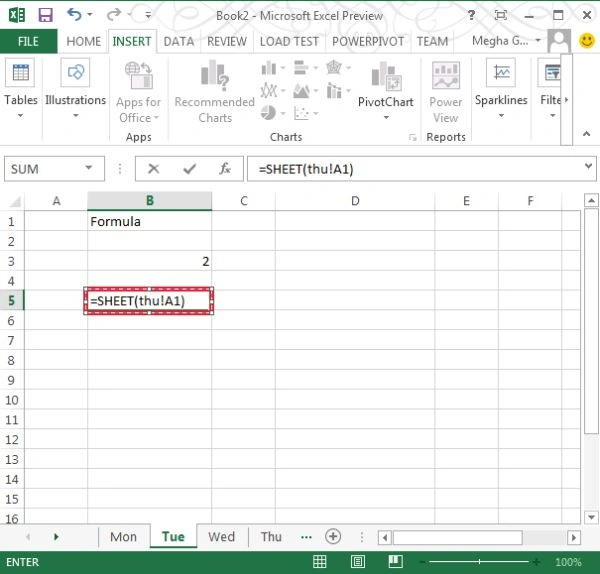Click Apps for Office icon
The width and height of the screenshot is (600, 574).
139,75
